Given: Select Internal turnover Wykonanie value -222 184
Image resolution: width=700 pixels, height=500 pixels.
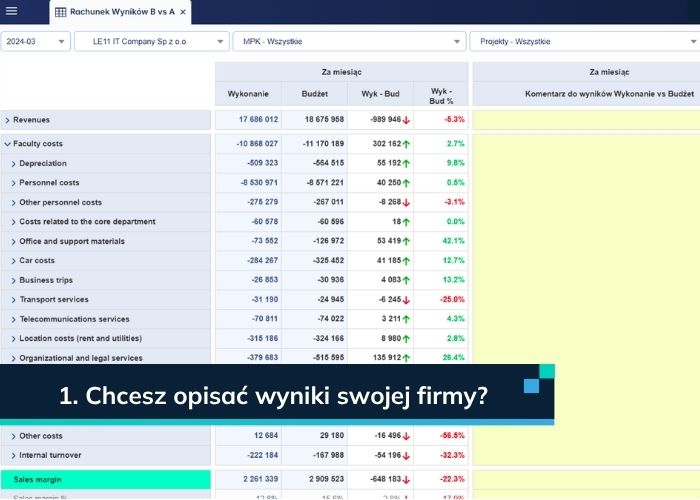Looking at the screenshot, I should pos(262,455).
